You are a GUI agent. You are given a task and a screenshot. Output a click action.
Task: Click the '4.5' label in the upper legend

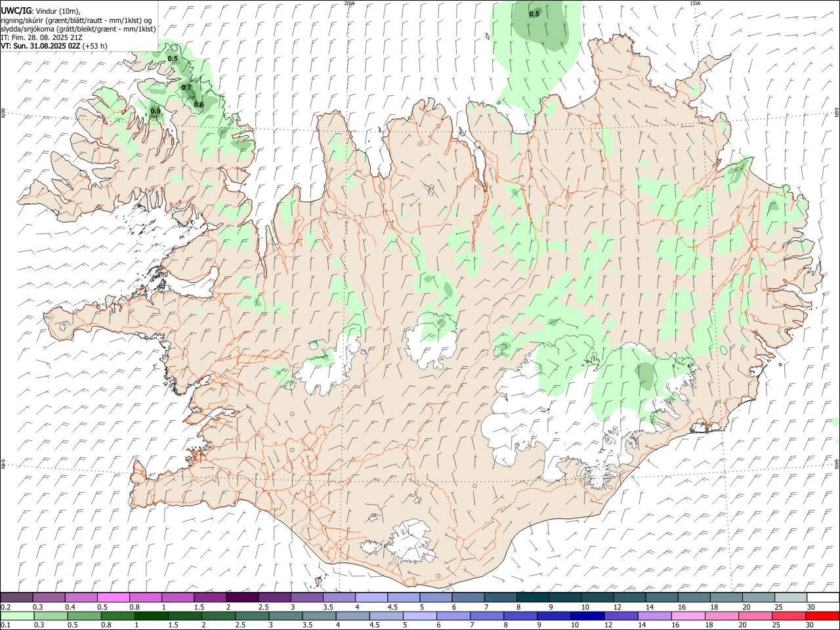pyautogui.click(x=392, y=607)
